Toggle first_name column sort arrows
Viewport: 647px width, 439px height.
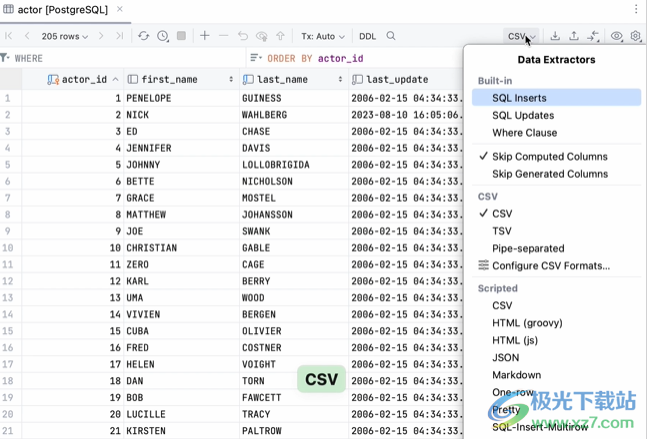pyautogui.click(x=231, y=79)
